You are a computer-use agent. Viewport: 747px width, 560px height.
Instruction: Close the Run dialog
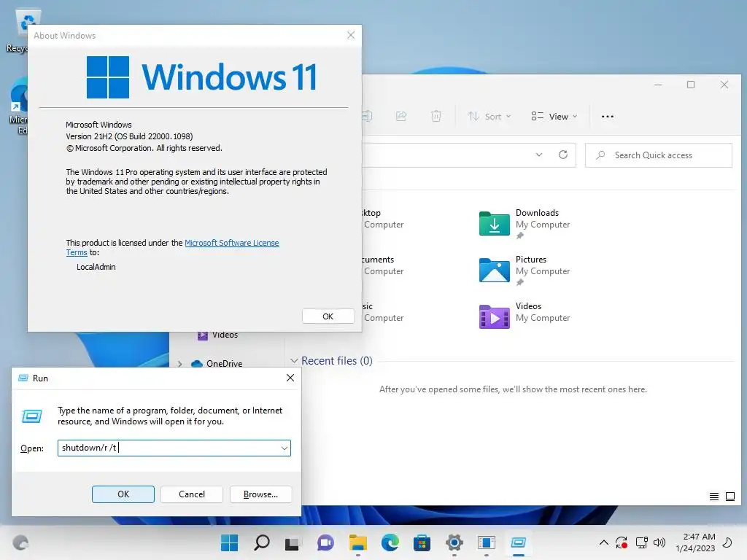pyautogui.click(x=290, y=378)
